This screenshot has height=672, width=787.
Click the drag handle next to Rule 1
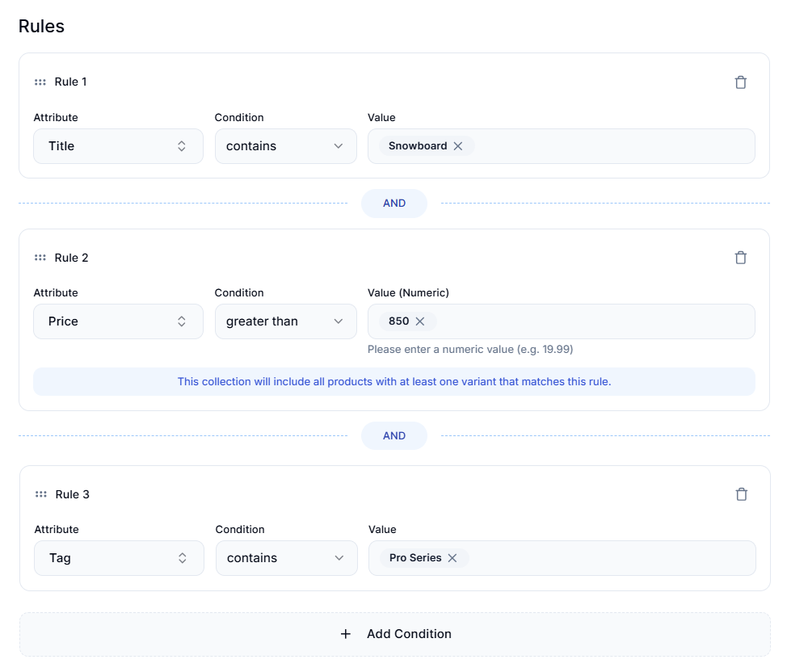pyautogui.click(x=40, y=82)
